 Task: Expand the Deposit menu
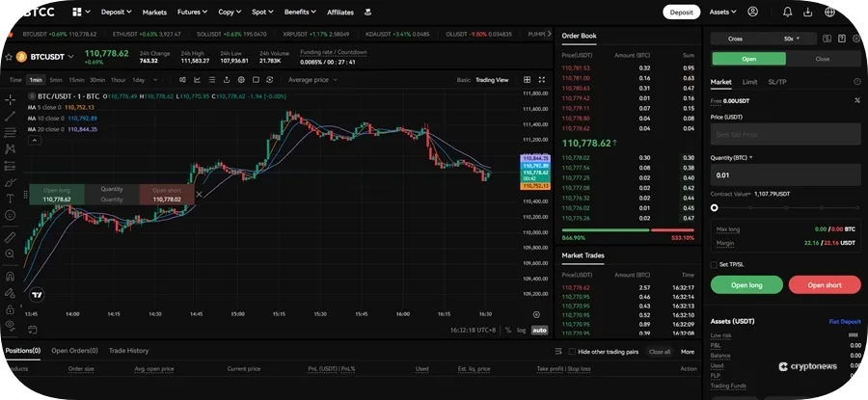point(117,12)
